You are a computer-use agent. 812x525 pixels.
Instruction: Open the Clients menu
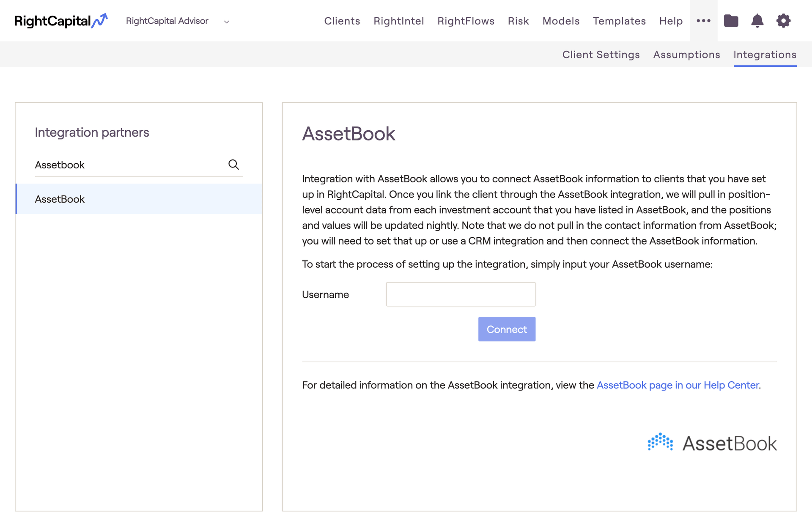tap(342, 21)
